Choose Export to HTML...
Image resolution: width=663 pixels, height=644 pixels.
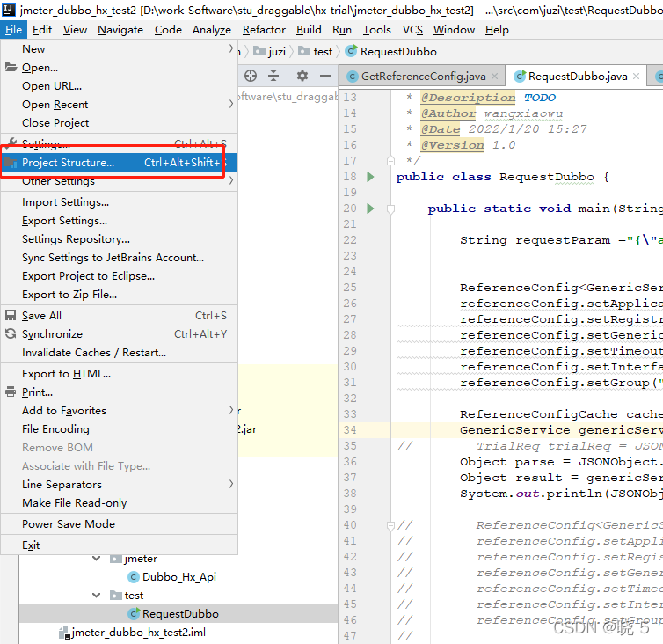pos(120,374)
